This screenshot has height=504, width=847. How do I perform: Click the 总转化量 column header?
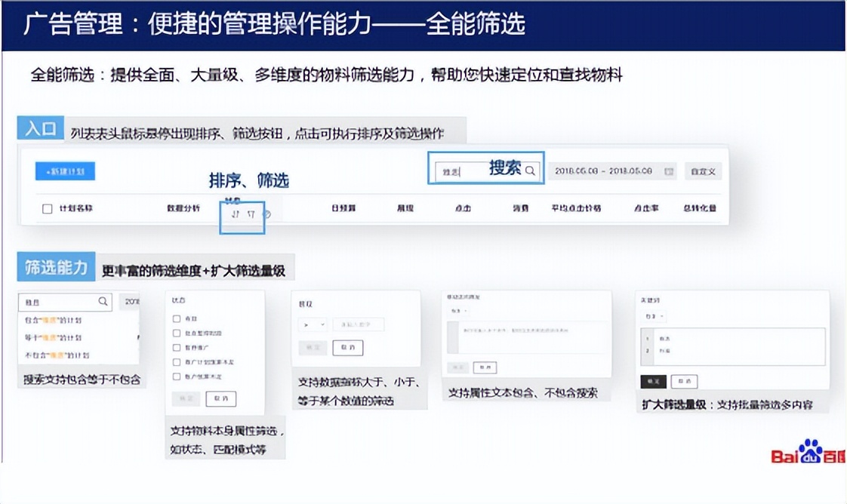click(700, 207)
